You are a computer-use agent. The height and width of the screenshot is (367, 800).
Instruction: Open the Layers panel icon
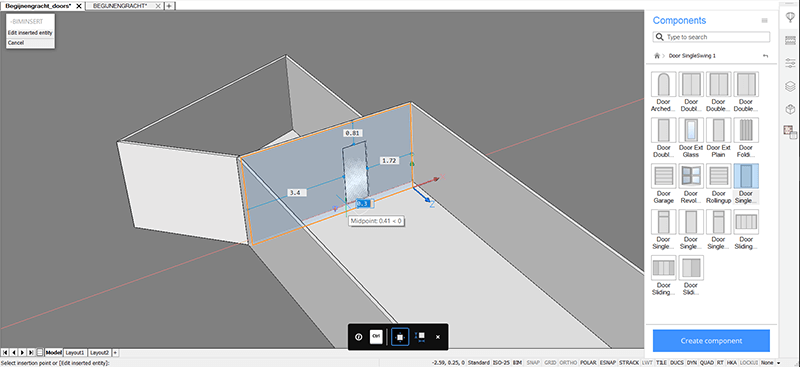click(790, 86)
